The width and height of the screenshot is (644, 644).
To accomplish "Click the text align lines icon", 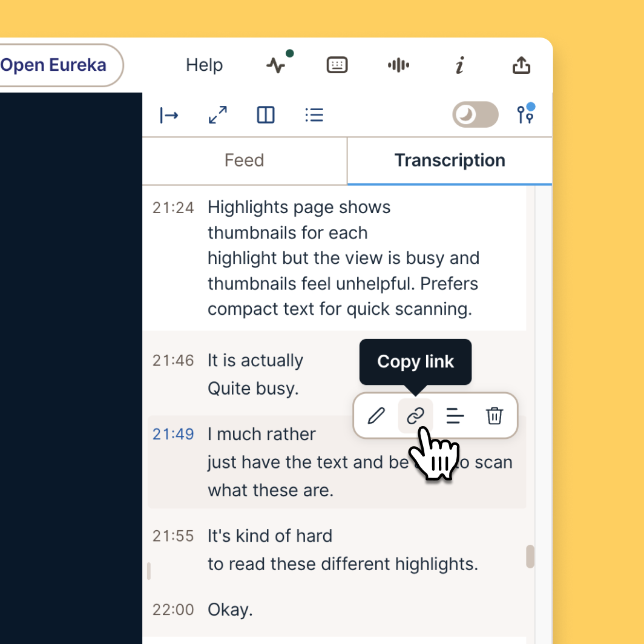I will 455,416.
